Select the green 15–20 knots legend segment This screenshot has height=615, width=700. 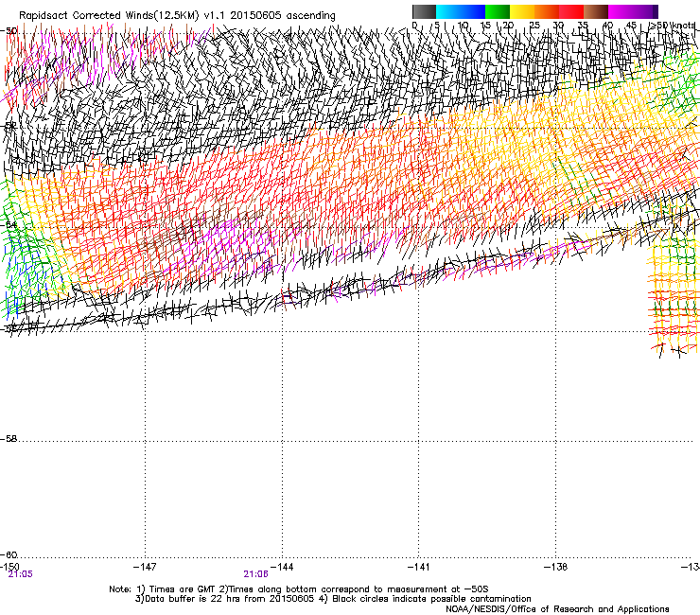(x=498, y=11)
